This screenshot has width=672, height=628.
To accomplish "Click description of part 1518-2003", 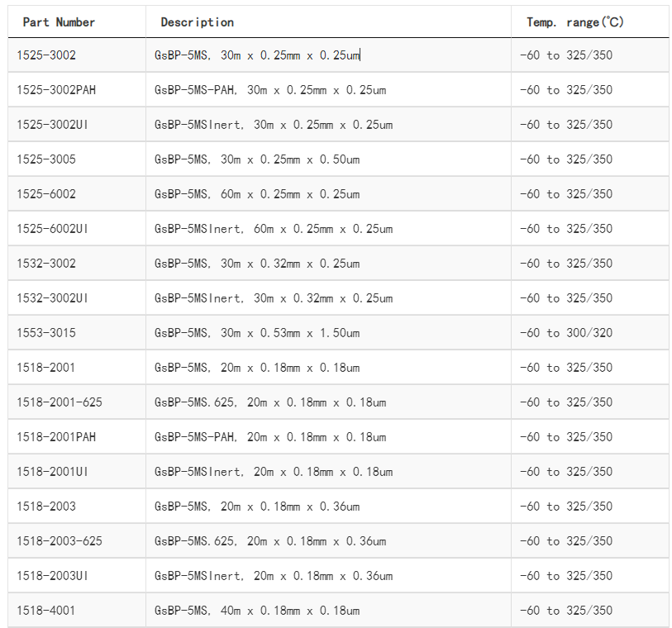I will coord(257,507).
